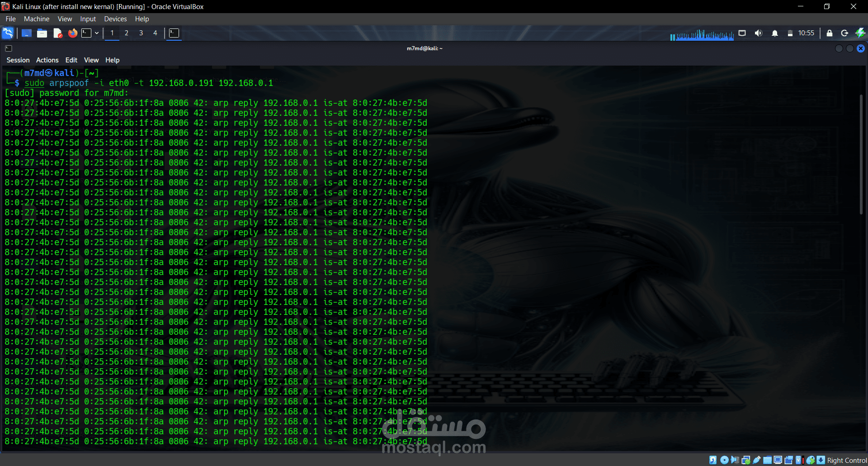
Task: Click the VirtualBox CPU virtualization indicator
Action: [x=799, y=460]
